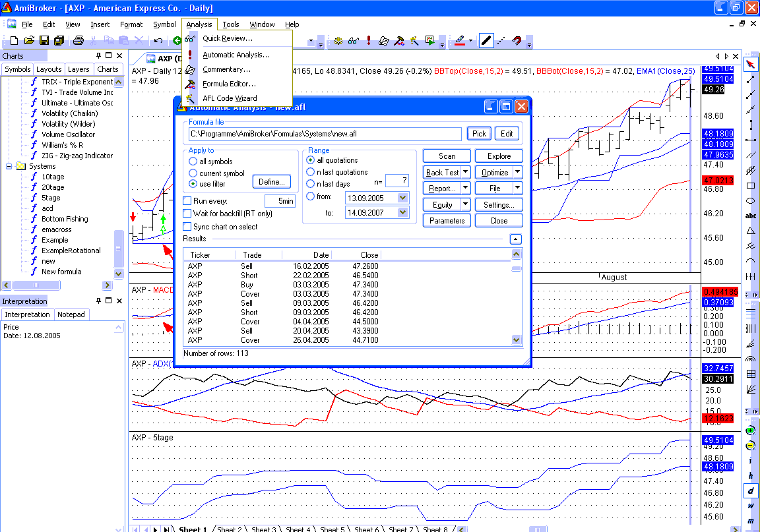Open the red line color picker
Image resolution: width=760 pixels, height=532 pixels.
pyautogui.click(x=470, y=41)
